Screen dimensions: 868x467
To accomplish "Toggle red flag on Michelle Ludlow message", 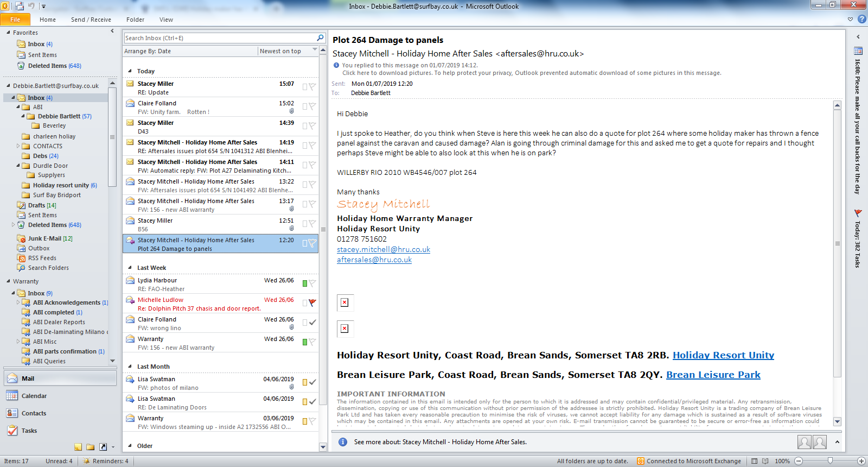I will [312, 302].
